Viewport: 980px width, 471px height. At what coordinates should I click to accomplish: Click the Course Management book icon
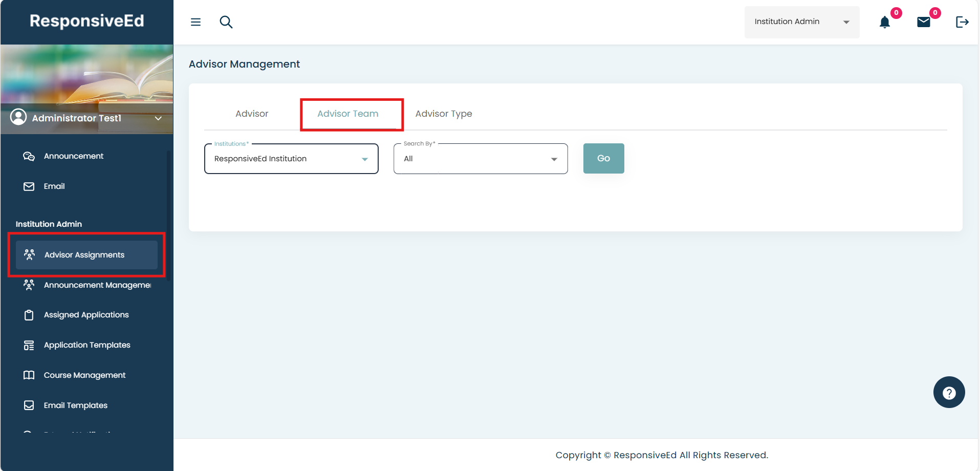[x=29, y=375]
